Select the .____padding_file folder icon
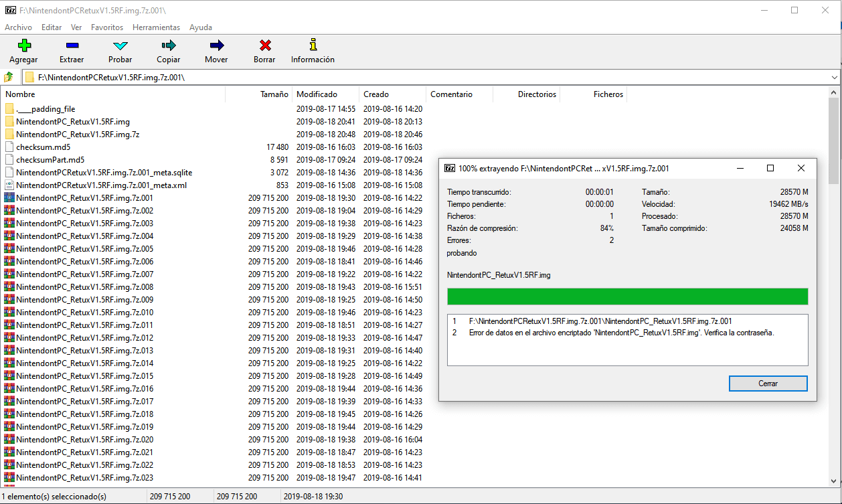 click(9, 108)
